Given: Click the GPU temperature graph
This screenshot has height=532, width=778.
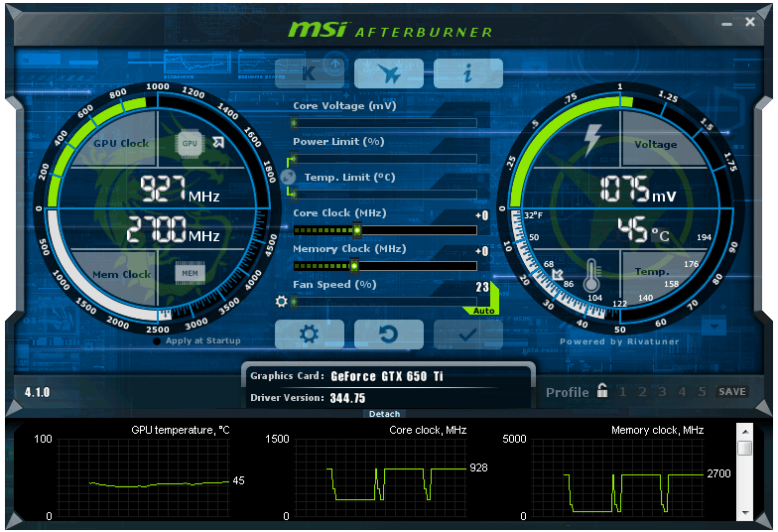Looking at the screenshot, I should [x=143, y=477].
